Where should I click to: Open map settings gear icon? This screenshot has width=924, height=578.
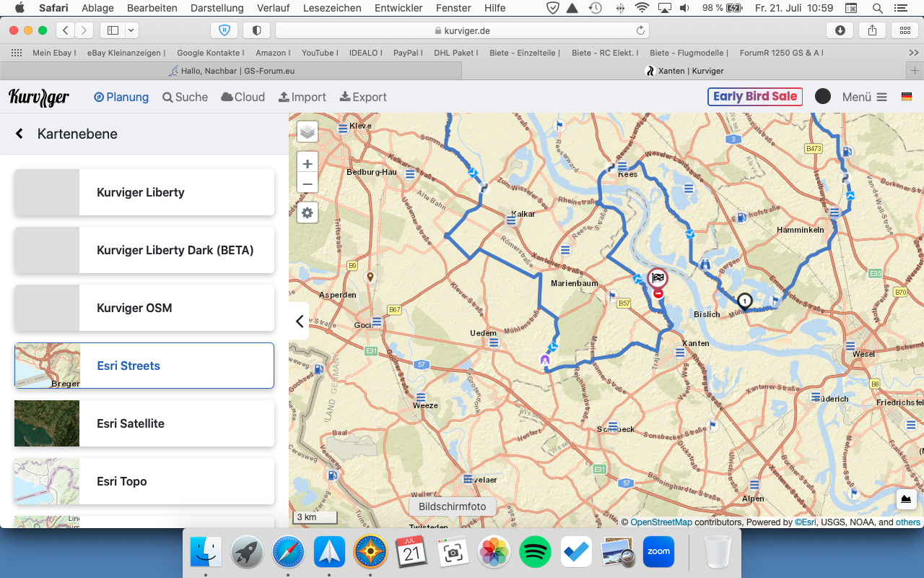click(308, 213)
